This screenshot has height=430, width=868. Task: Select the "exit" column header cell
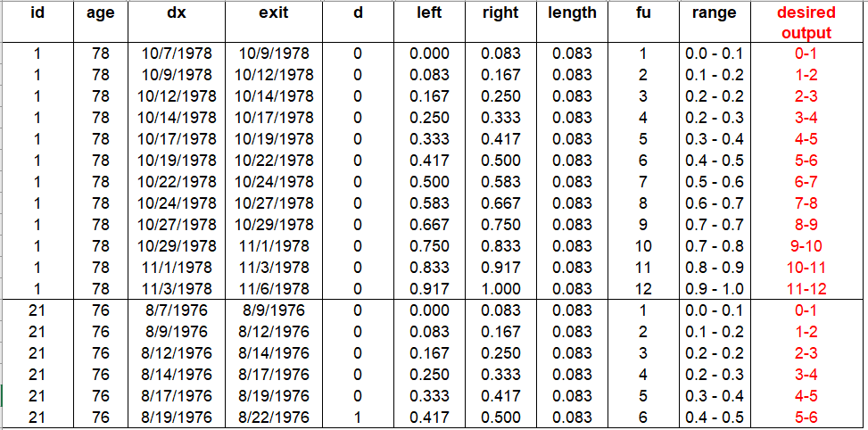click(x=273, y=13)
